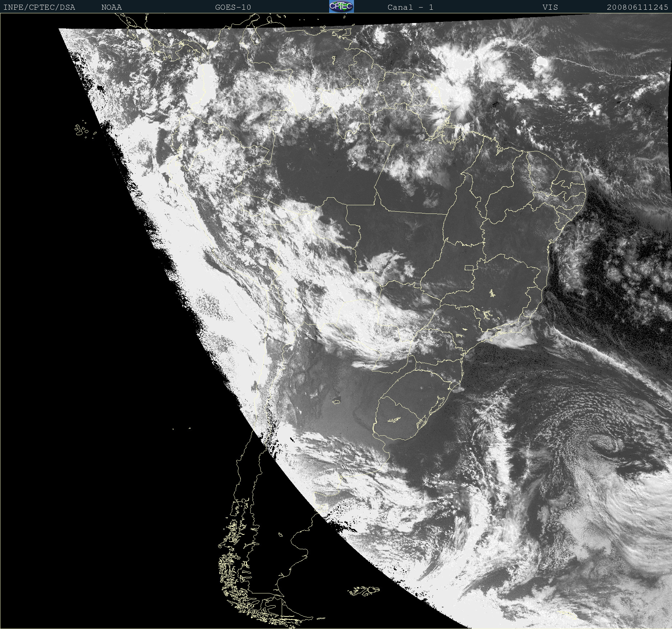Image resolution: width=672 pixels, height=629 pixels.
Task: Click the 'Canal - 1' header text
Action: (410, 7)
